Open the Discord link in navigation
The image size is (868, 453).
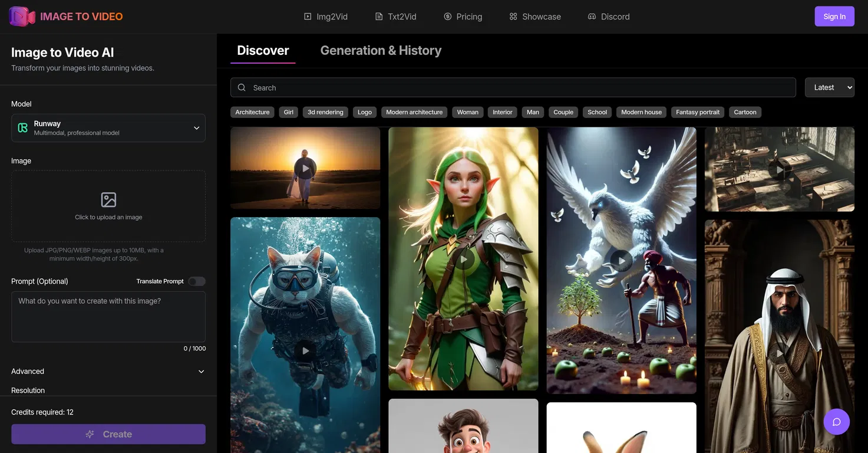coord(608,17)
